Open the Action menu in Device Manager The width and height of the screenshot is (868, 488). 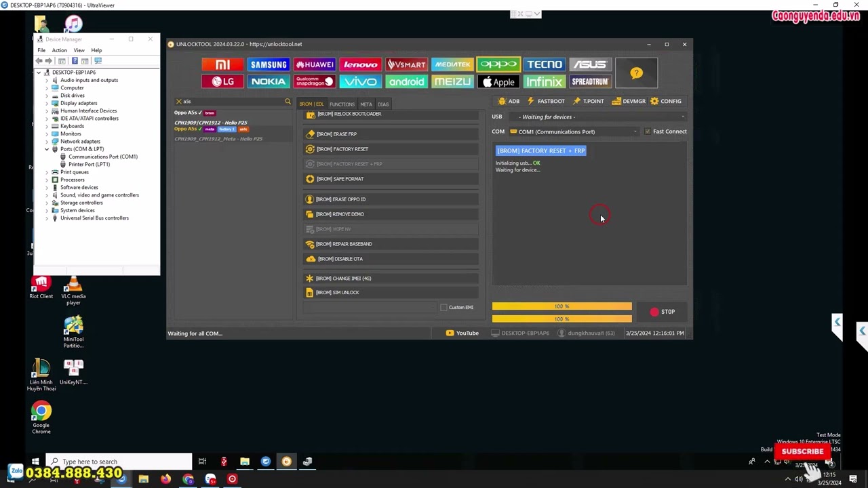point(59,50)
